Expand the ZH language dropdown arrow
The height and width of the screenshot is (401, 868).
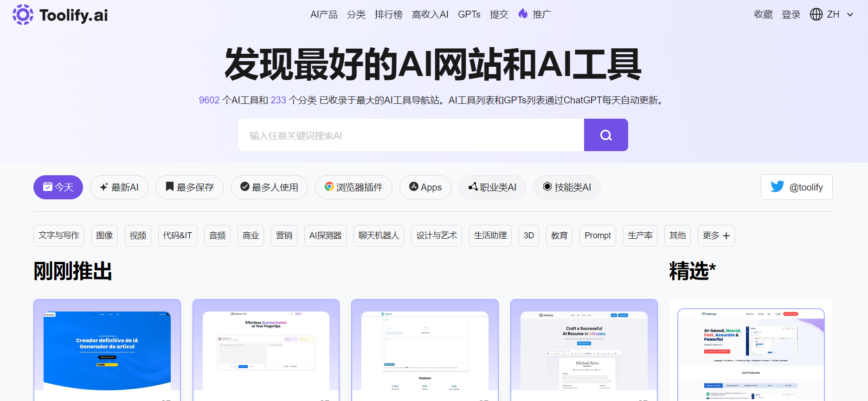pyautogui.click(x=850, y=14)
